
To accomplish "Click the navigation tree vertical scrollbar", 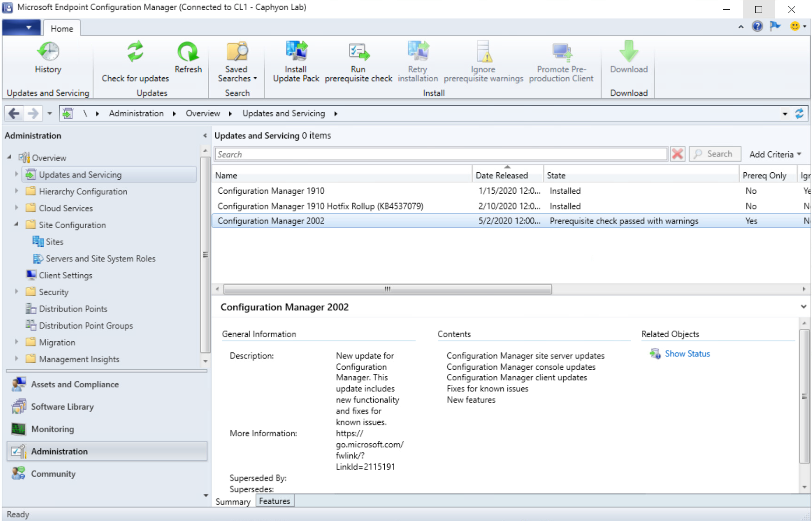I will coord(205,255).
